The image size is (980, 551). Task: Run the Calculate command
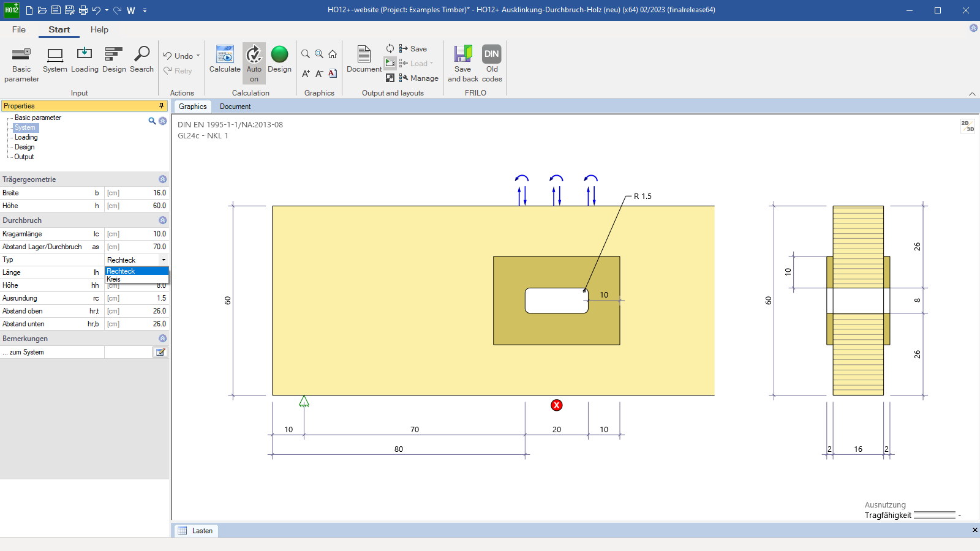click(x=225, y=60)
